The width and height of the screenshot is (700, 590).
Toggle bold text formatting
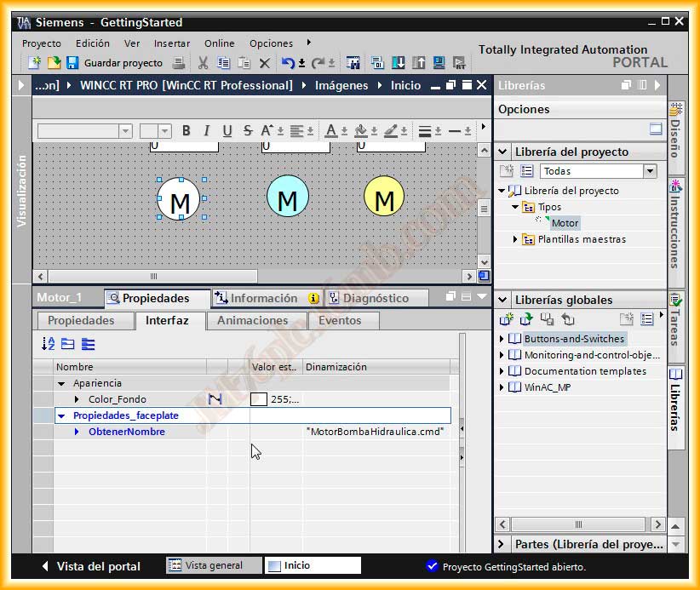(x=186, y=131)
